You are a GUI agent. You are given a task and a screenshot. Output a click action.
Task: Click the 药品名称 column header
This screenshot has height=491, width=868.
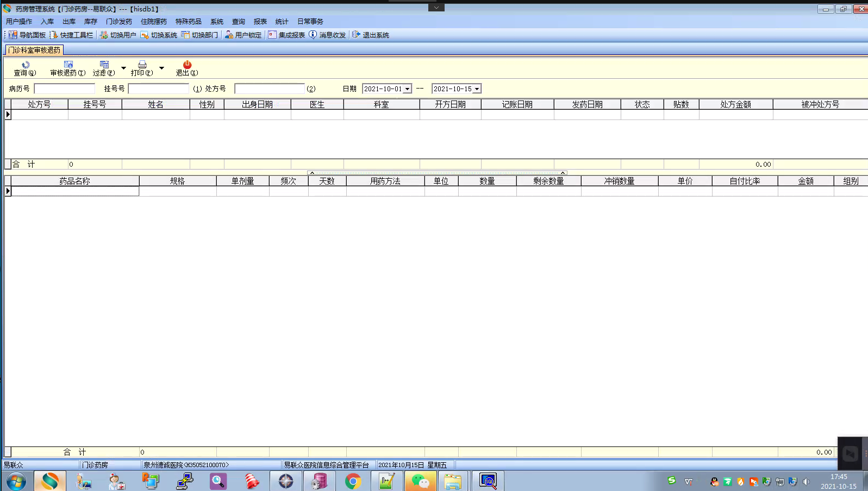75,181
